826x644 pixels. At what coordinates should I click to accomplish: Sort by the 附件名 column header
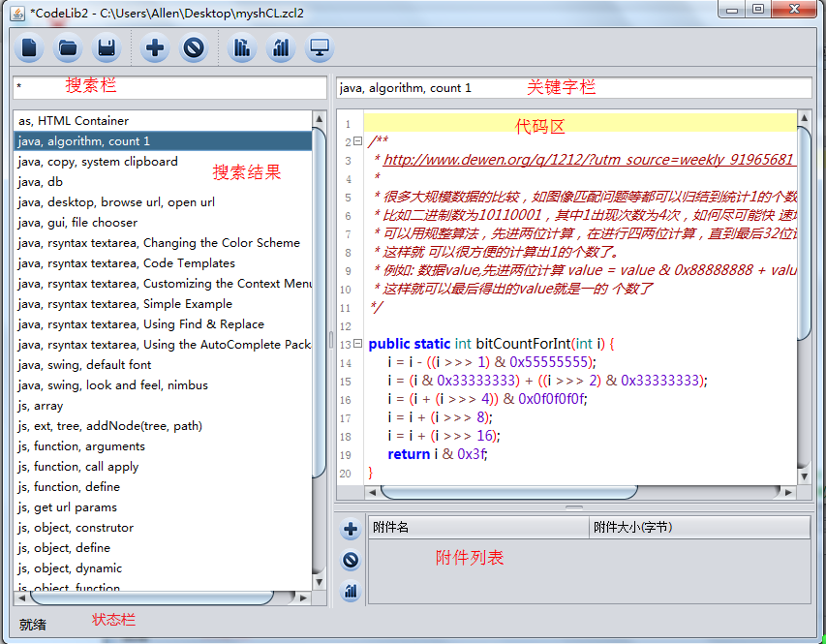tap(478, 527)
